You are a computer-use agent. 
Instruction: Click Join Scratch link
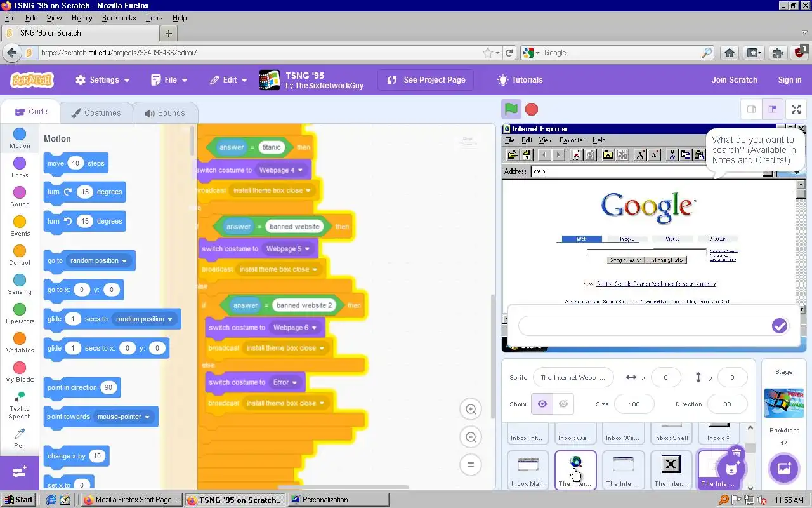click(x=734, y=80)
